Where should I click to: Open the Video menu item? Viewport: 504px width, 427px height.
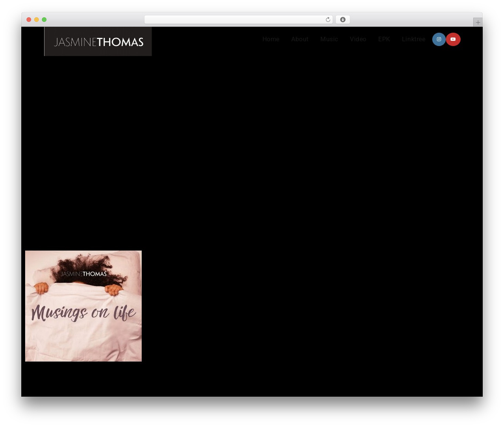[x=358, y=39]
